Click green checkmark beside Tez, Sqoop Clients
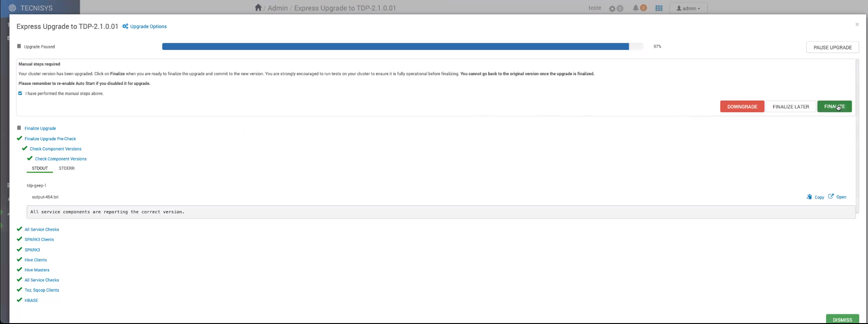 pos(19,290)
